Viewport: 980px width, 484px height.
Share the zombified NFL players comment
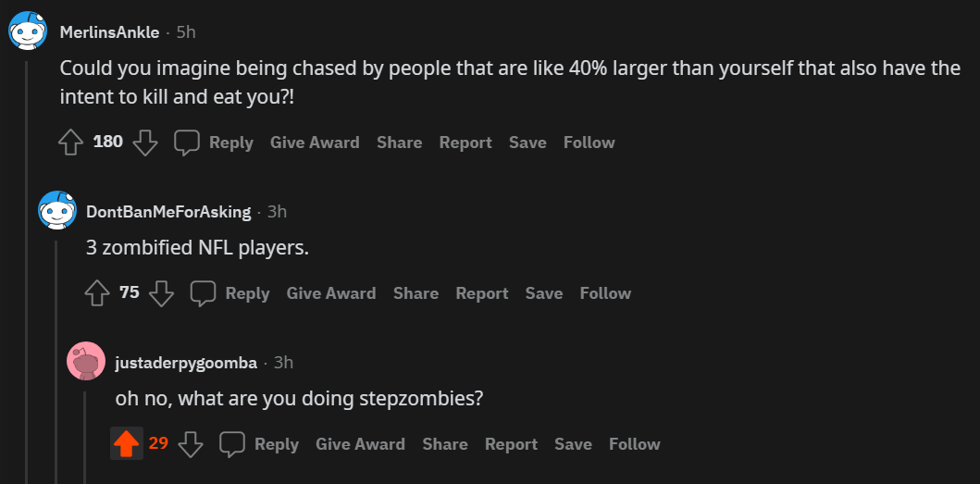pyautogui.click(x=416, y=293)
